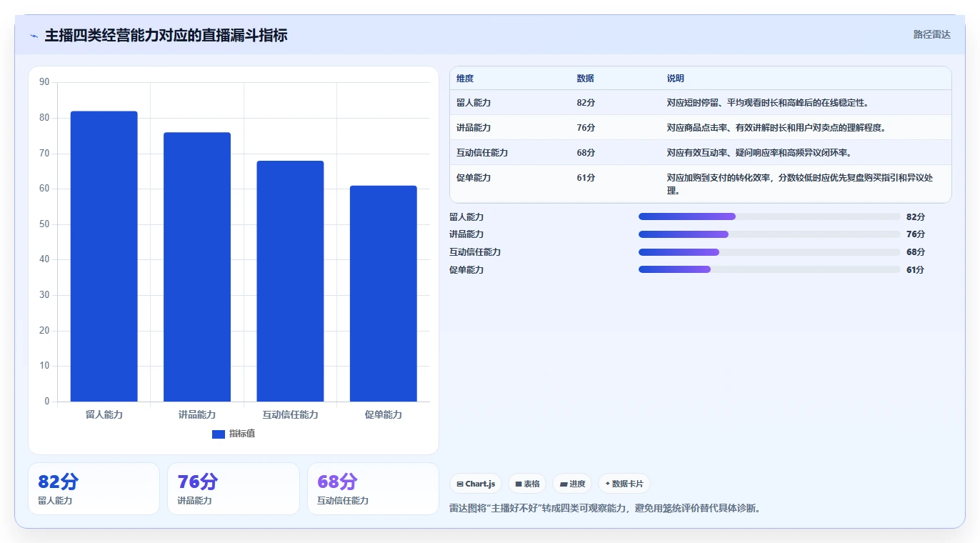980x543 pixels.
Task: Click description starting 对应加购到支付
Action: 800,184
